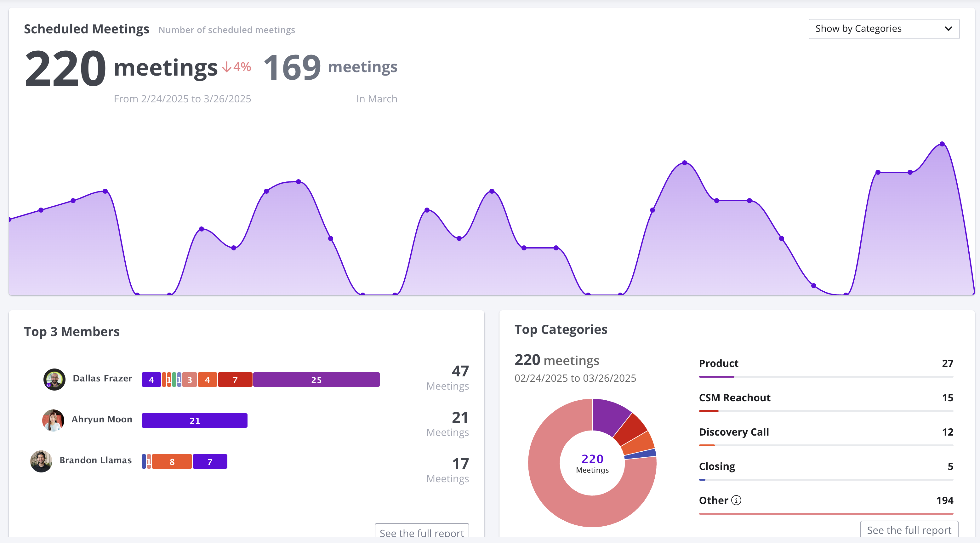Screen dimensions: 980x543
Task: Click Brandon Llamas's avatar photo
Action: coord(41,461)
